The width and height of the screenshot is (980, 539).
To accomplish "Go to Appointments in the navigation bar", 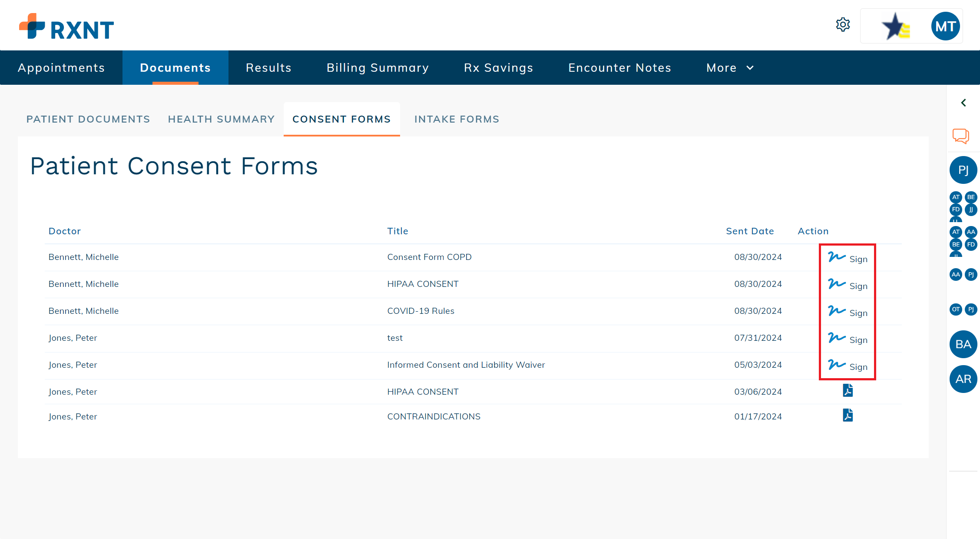I will 61,68.
